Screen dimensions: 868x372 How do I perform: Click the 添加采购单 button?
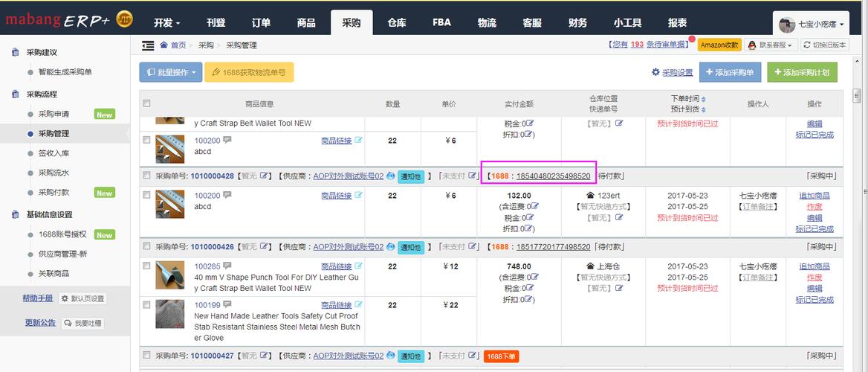click(728, 72)
